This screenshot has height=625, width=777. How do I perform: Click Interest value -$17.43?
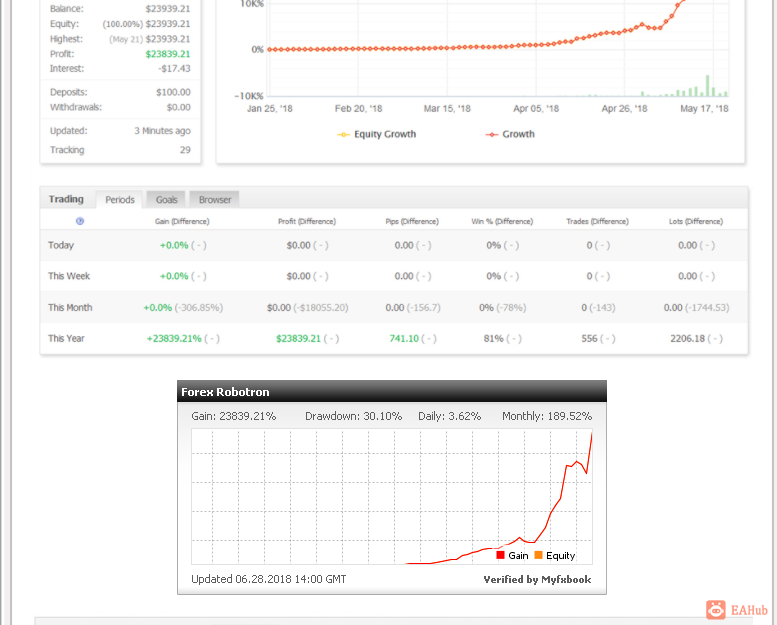click(x=174, y=68)
